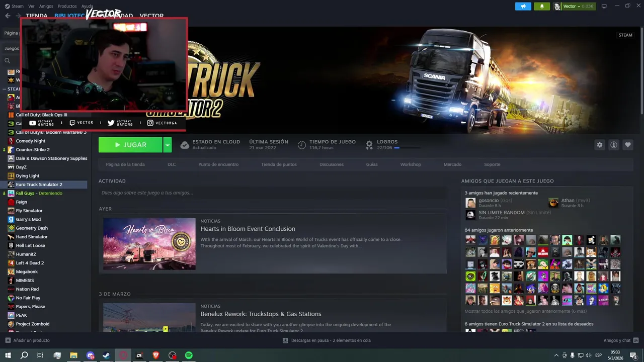The image size is (644, 362).
Task: Click the library search magnifier icon
Action: (7, 60)
